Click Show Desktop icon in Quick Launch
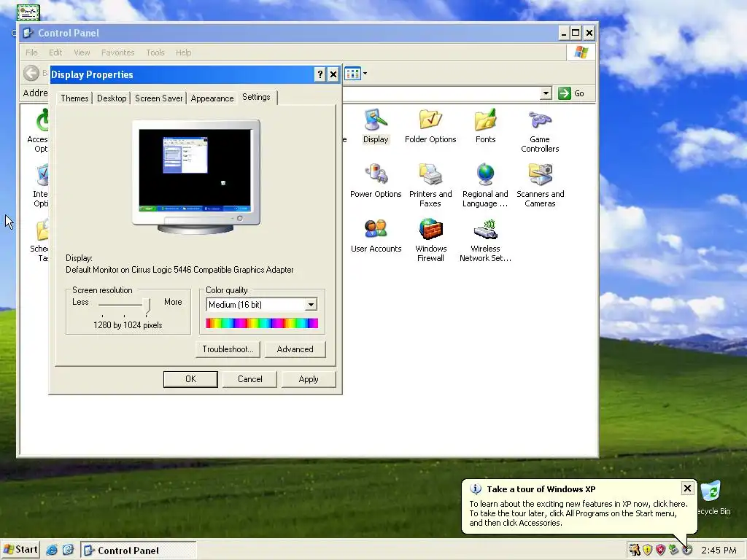Image resolution: width=747 pixels, height=560 pixels. click(68, 550)
